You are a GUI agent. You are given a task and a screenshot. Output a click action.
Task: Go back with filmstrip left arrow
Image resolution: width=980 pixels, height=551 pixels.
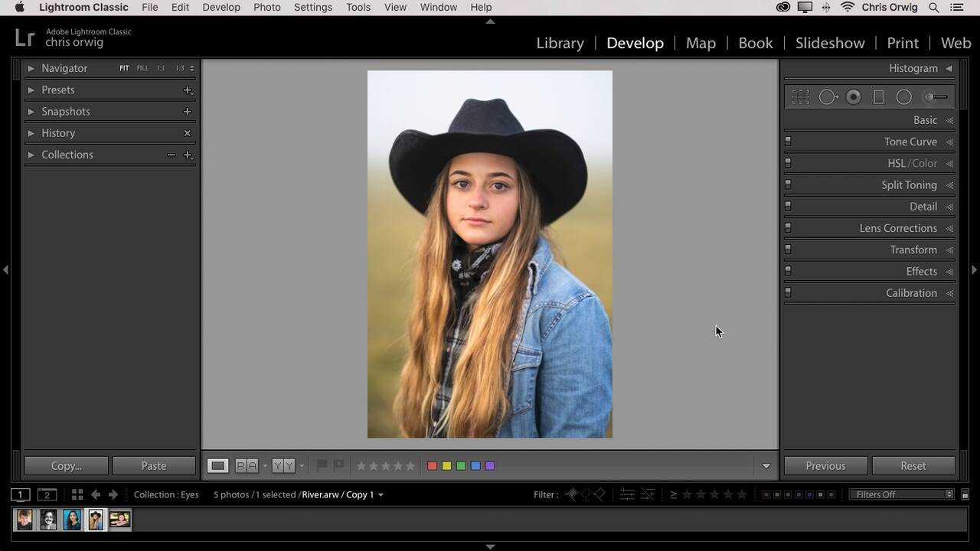pos(96,495)
